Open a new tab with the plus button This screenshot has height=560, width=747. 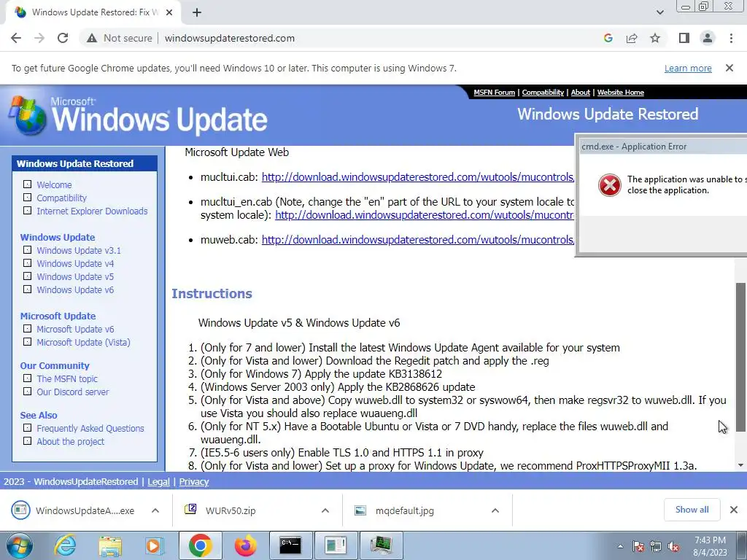pyautogui.click(x=197, y=12)
